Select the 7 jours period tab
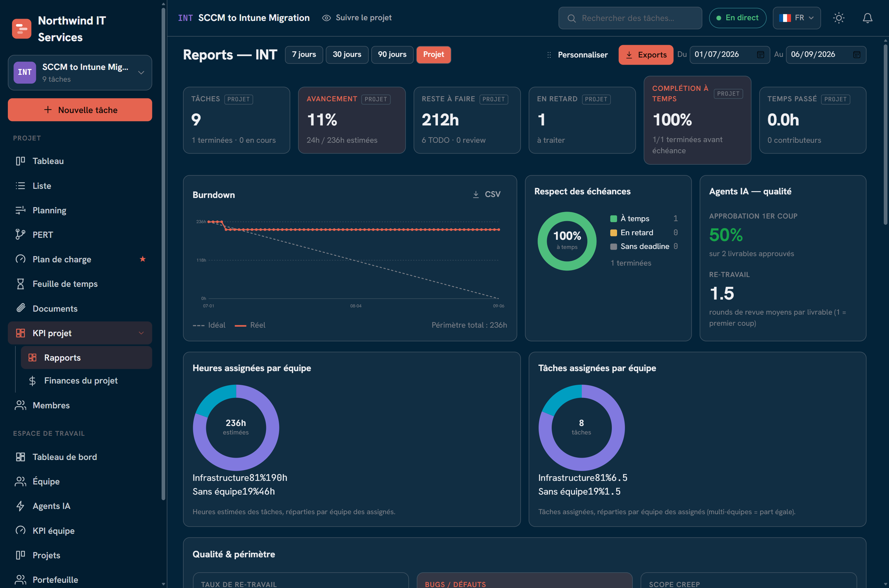 (304, 55)
